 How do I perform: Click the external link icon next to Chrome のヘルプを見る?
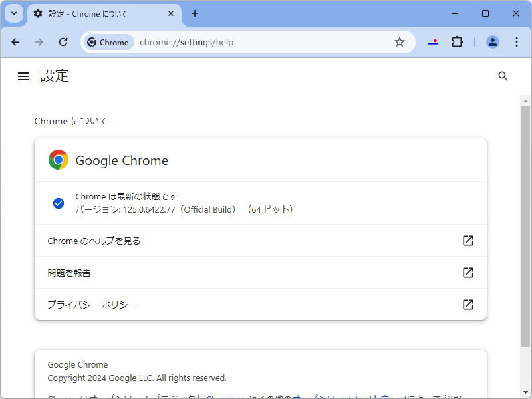468,241
